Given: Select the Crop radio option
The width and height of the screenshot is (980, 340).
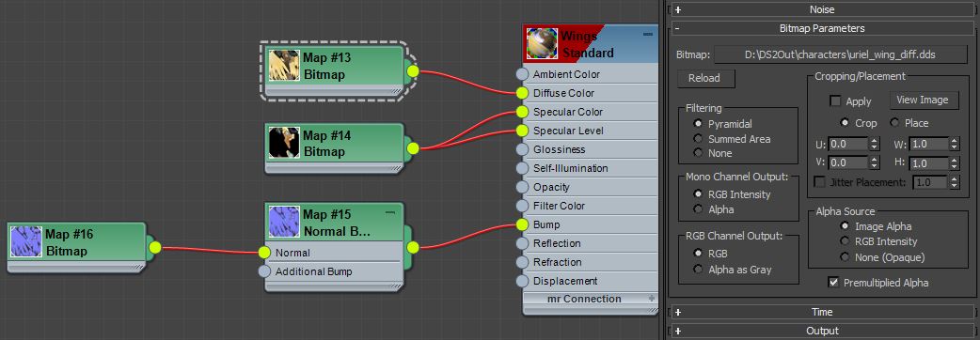Looking at the screenshot, I should (x=845, y=123).
